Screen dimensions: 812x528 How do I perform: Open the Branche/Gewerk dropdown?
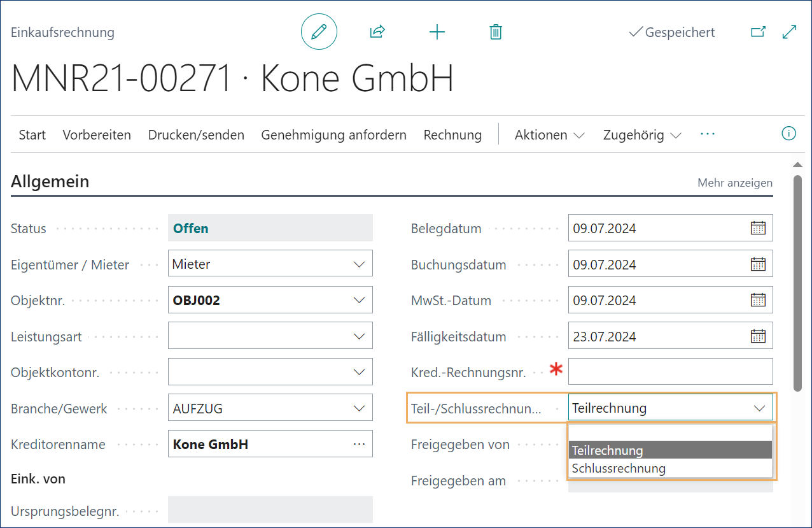tap(361, 407)
